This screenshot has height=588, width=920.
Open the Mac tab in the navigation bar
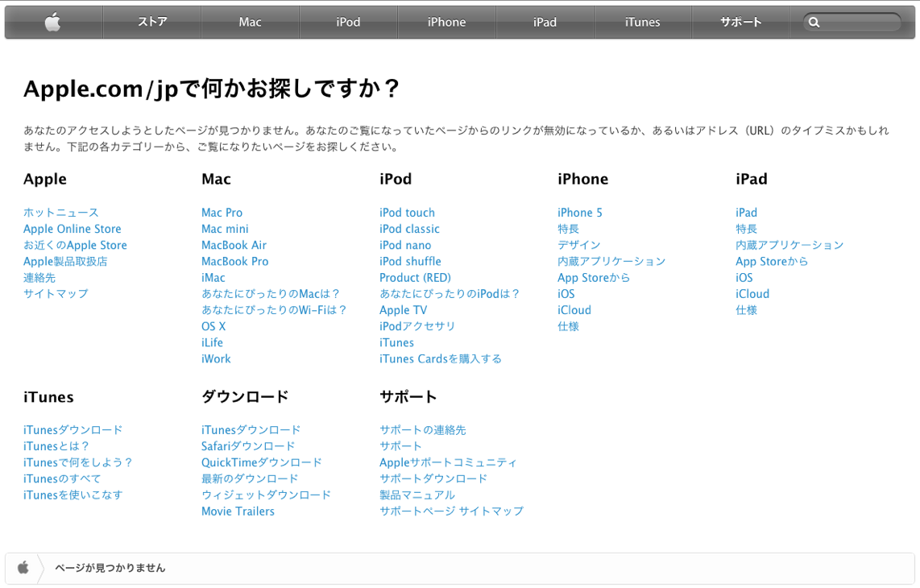[250, 23]
